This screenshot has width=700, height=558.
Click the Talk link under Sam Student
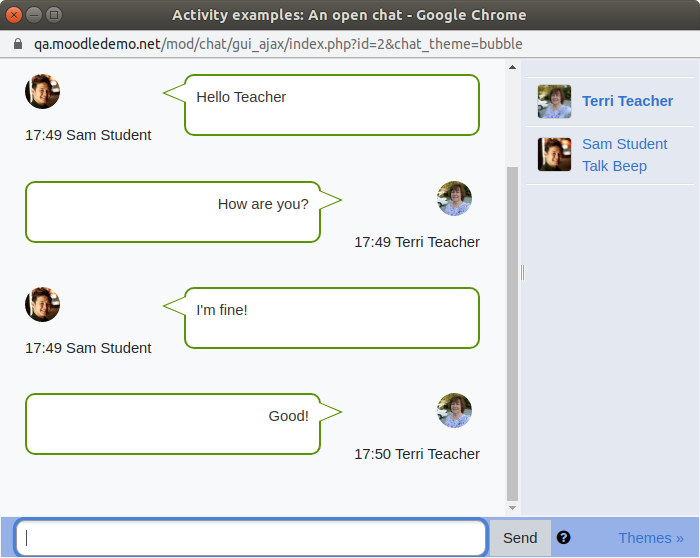click(x=595, y=166)
